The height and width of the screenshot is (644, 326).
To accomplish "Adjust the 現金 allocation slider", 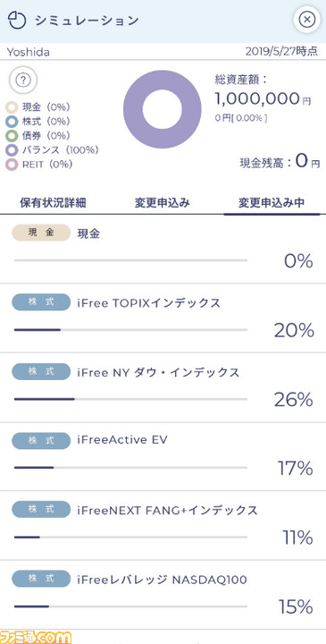I will click(x=130, y=260).
